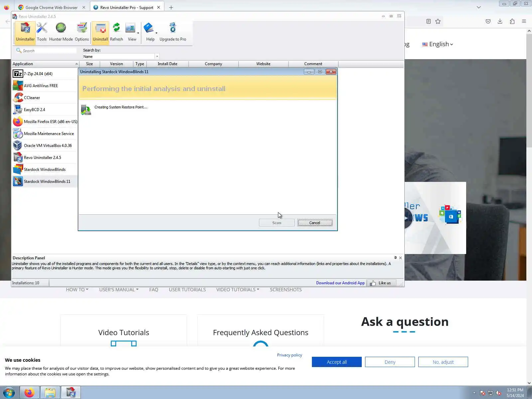Open a new Firefox tab
Screen dimensions: 532x399
point(171,7)
